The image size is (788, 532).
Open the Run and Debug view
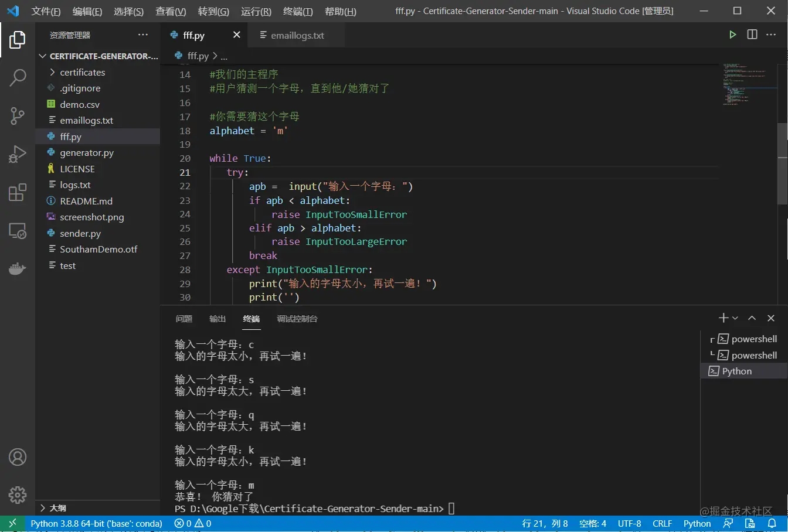[x=18, y=154]
